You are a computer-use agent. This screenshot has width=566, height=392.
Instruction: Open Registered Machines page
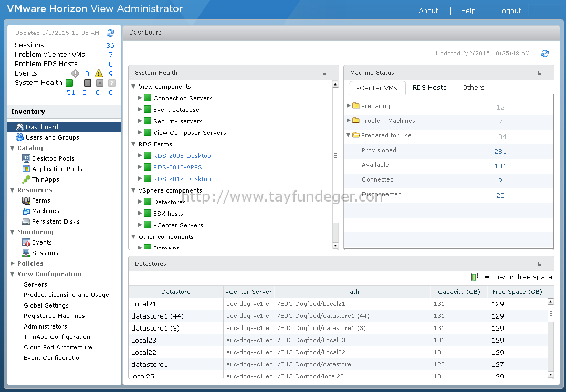[55, 316]
